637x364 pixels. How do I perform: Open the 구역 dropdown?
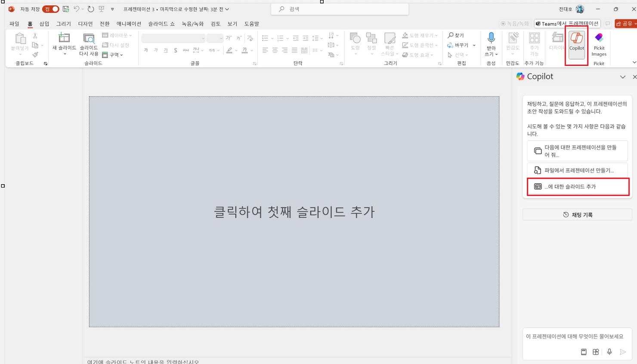114,55
